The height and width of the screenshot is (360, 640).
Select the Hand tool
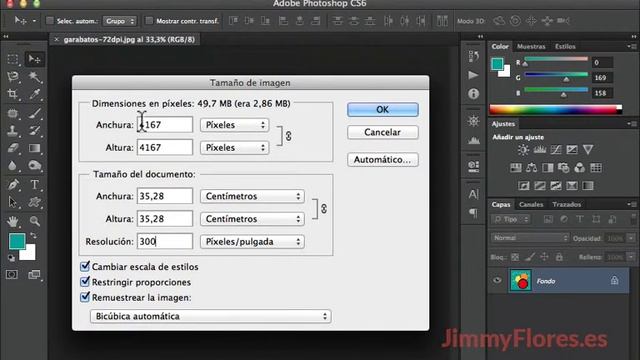[x=13, y=221]
